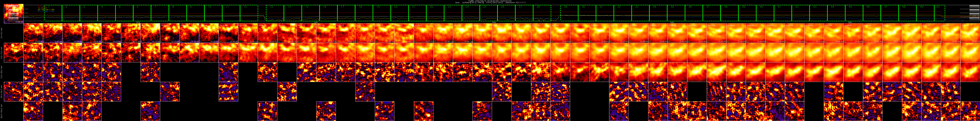Viewport: 980px width, 121px height.
Task: Open the 3.0-6.0 keV image starting 15:05:44
Action: [x=33, y=33]
